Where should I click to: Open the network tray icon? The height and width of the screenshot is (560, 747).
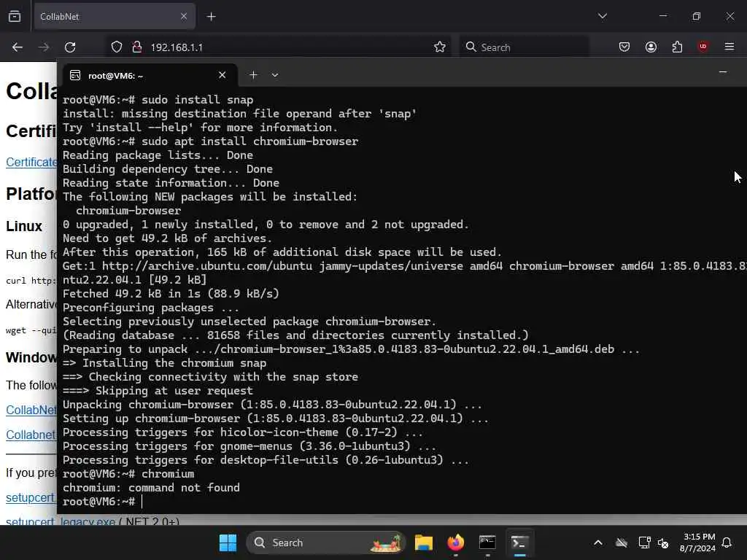(644, 542)
